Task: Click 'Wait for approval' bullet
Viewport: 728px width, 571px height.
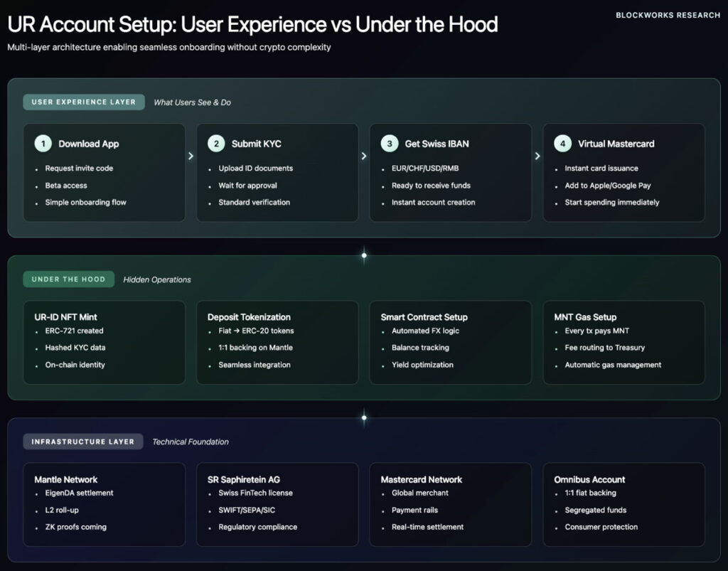Action: coord(248,185)
